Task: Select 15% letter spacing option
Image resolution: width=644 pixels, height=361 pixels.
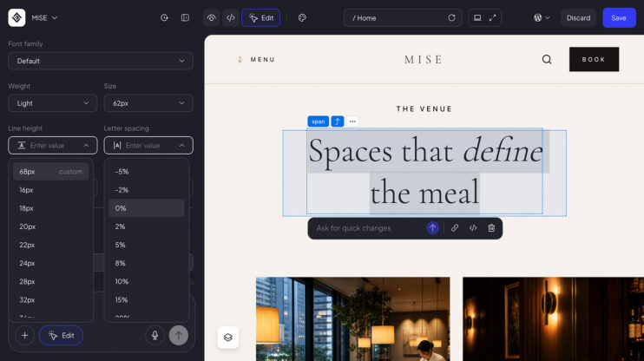Action: click(146, 299)
